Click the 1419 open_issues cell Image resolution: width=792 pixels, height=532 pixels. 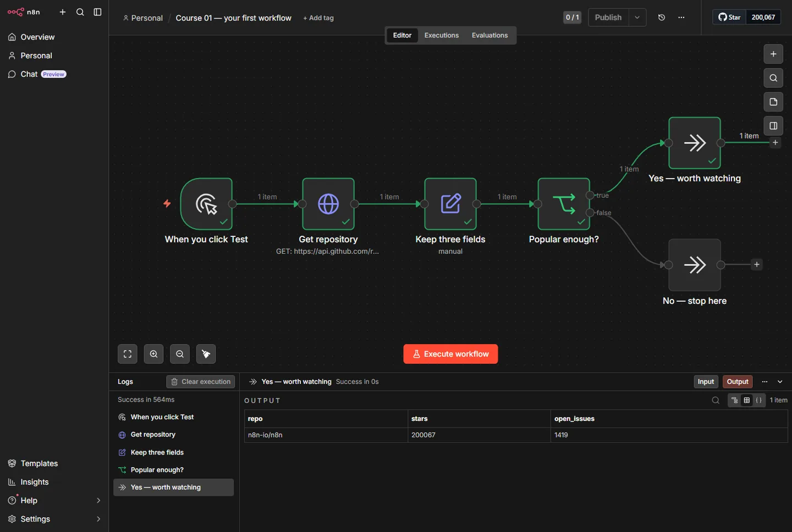(669, 435)
